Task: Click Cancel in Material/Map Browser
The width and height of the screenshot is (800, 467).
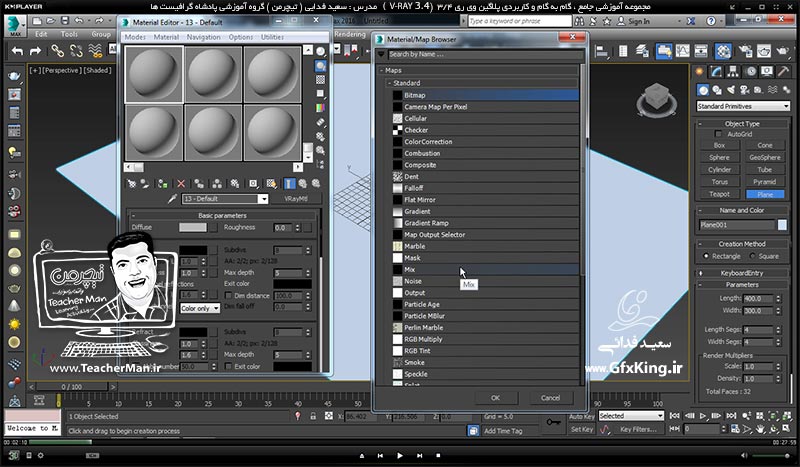Action: (550, 398)
